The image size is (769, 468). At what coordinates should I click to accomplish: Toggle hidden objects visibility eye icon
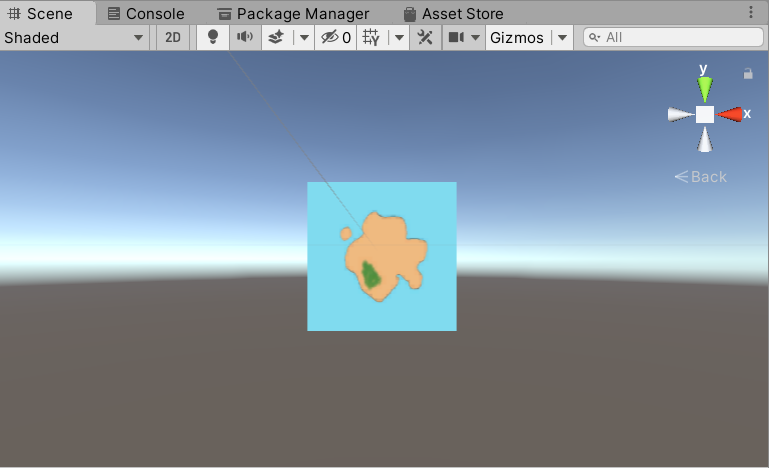click(x=335, y=38)
